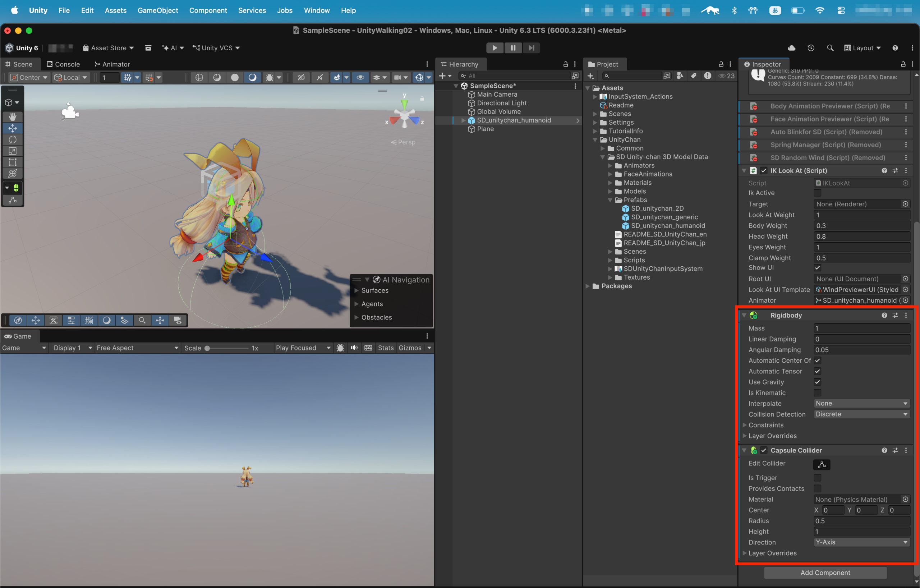The height and width of the screenshot is (588, 920).
Task: Click the AI toolbar button
Action: (x=173, y=48)
